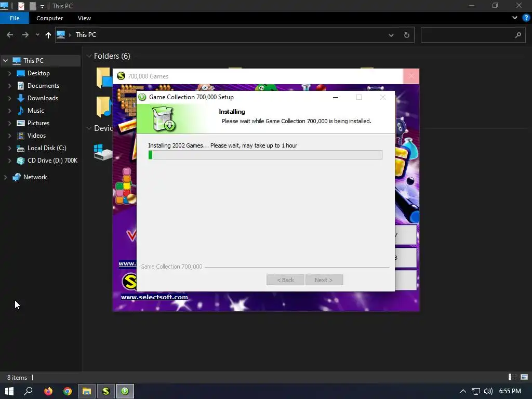The width and height of the screenshot is (532, 399).
Task: Click the 700,000 Games window title icon
Action: (x=121, y=76)
